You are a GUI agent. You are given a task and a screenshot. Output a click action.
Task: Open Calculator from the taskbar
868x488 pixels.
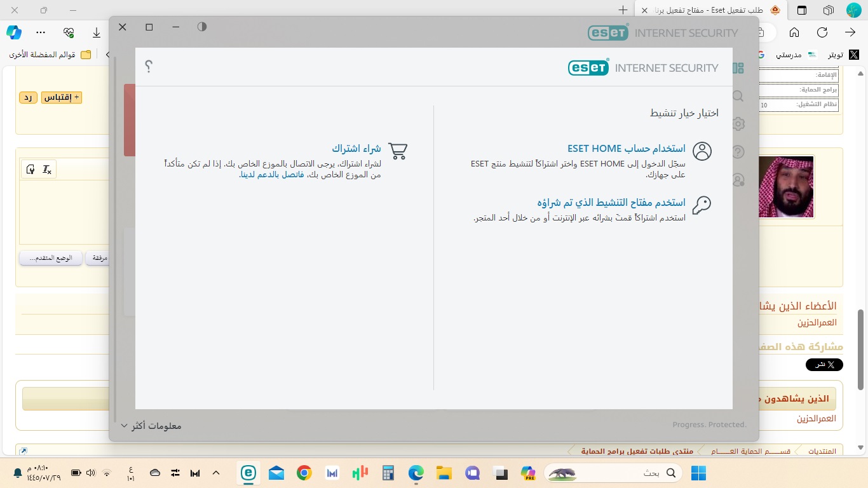pyautogui.click(x=388, y=473)
